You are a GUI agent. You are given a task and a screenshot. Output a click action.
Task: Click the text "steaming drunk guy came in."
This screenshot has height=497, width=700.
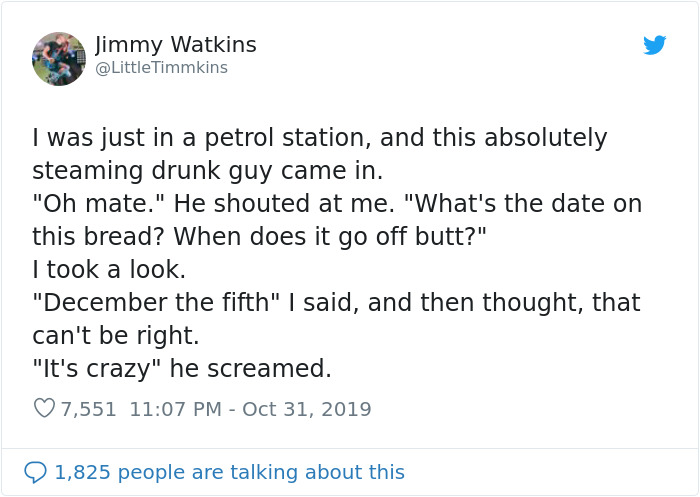tap(207, 170)
